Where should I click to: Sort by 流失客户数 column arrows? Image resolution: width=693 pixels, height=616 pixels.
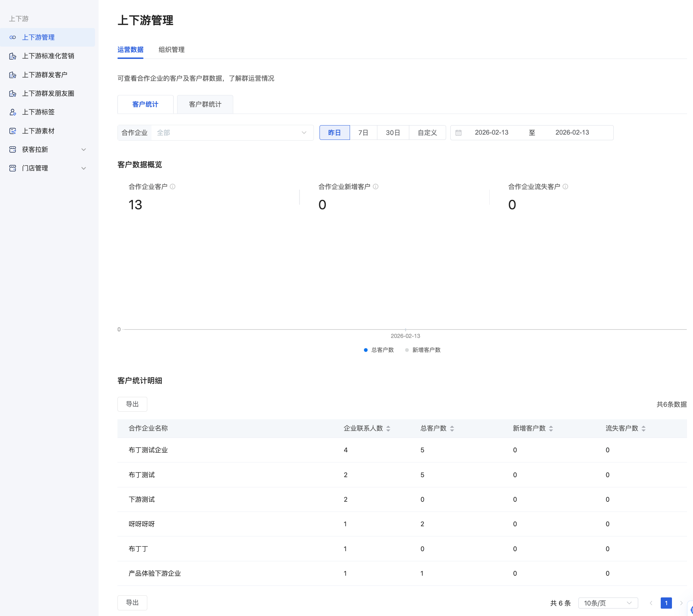point(644,428)
